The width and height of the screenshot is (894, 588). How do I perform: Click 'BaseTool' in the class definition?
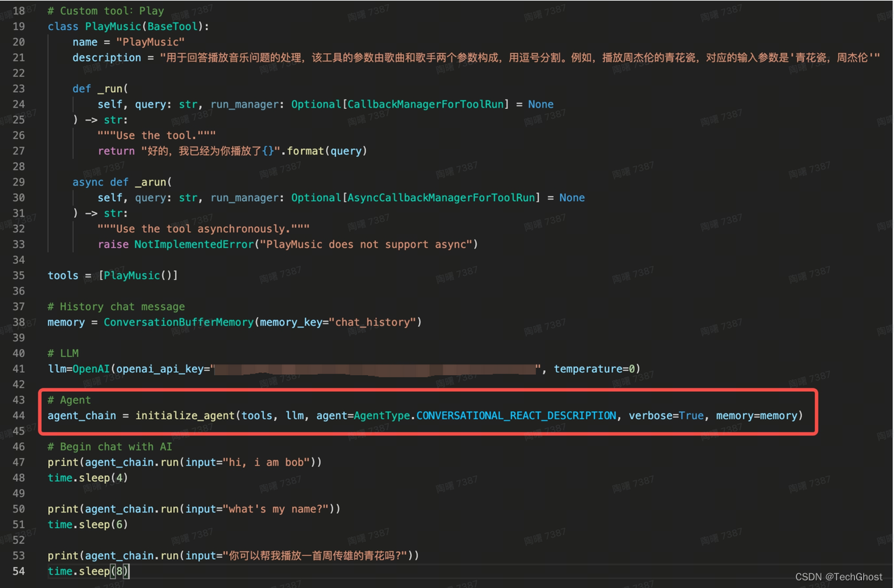point(172,27)
